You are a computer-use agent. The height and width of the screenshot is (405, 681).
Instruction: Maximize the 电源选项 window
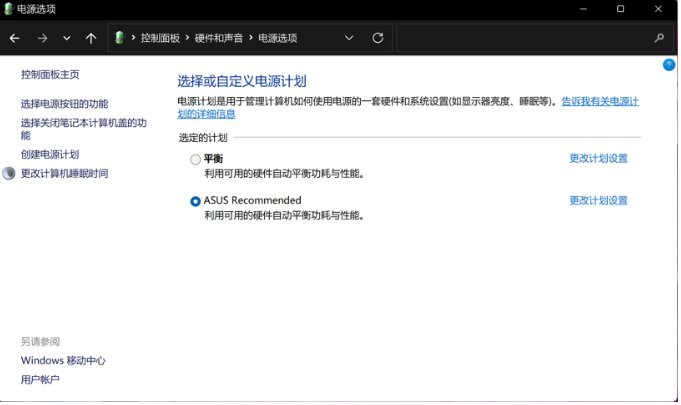coord(620,9)
